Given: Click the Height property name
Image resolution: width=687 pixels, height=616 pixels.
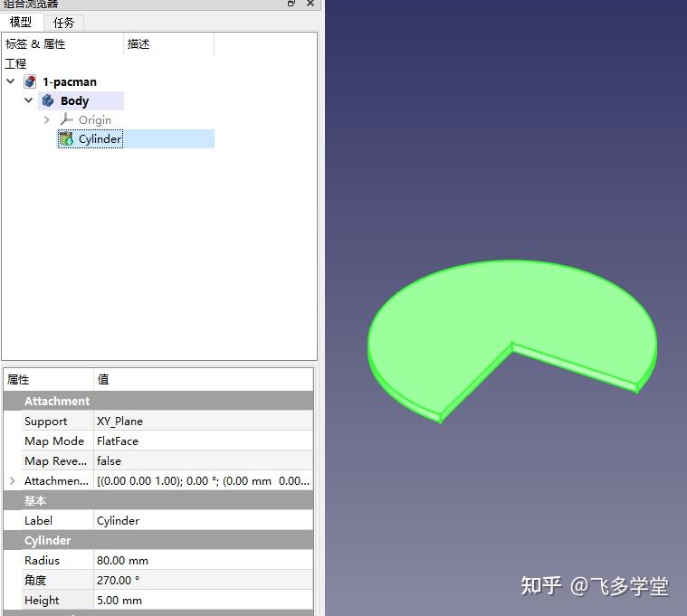Looking at the screenshot, I should [42, 601].
